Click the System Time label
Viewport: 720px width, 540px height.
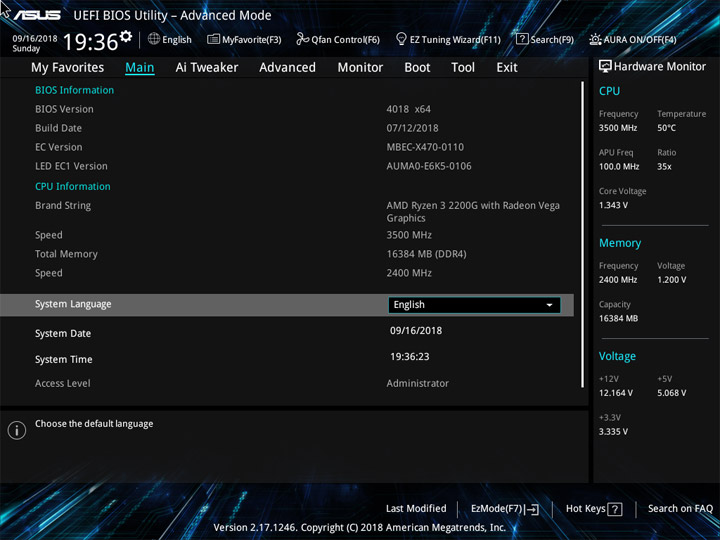(x=63, y=360)
